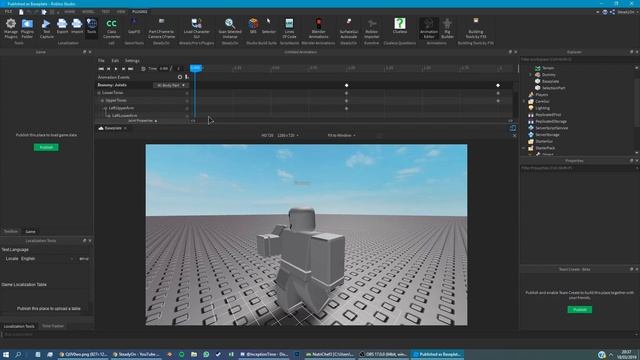
Task: Click the Explorer filter input field
Action: pyautogui.click(x=578, y=60)
